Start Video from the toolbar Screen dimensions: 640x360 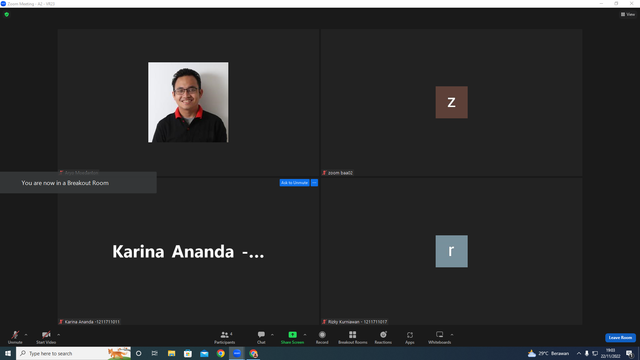click(46, 337)
